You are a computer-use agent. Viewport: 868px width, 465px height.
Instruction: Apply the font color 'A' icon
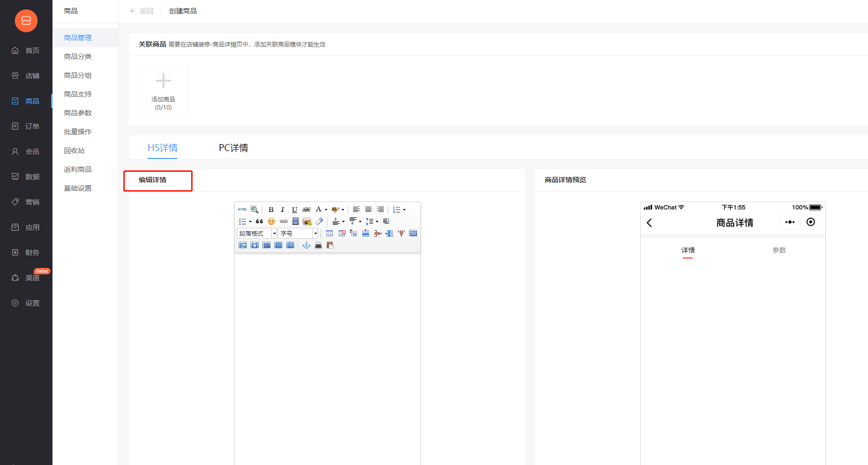point(318,209)
